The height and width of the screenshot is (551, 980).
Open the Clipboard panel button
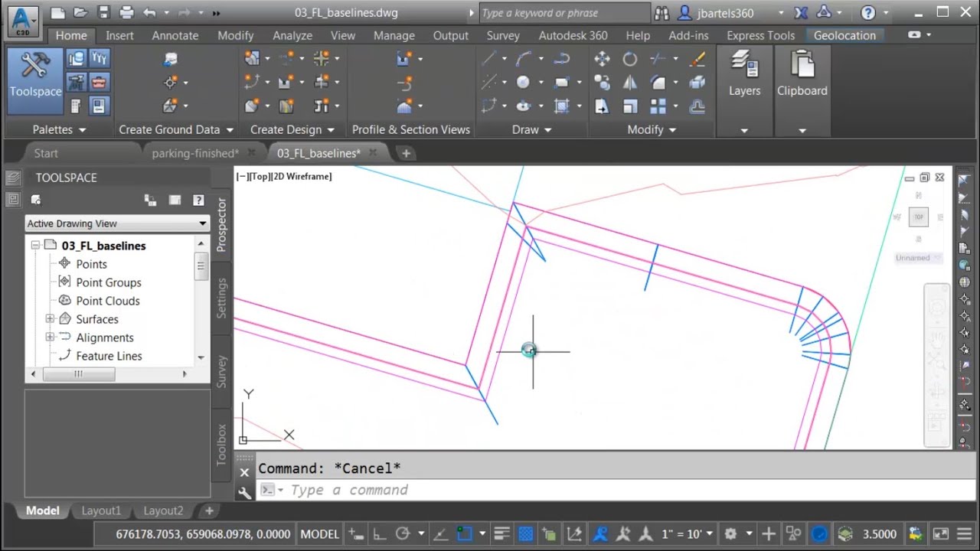(x=802, y=77)
